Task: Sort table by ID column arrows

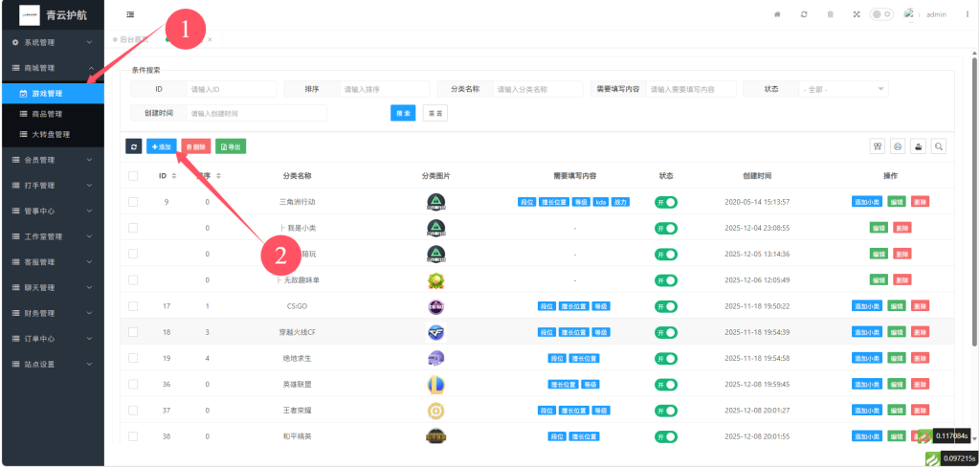Action: [174, 176]
